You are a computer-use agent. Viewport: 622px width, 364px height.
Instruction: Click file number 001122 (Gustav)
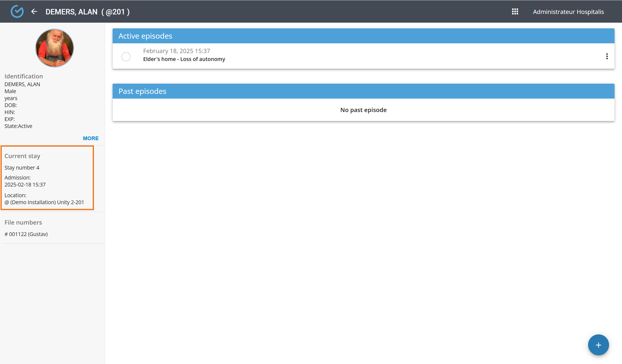(x=26, y=234)
